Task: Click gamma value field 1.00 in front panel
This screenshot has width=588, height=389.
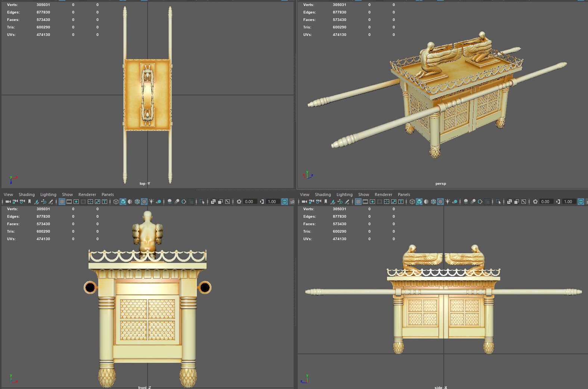Action: point(272,202)
